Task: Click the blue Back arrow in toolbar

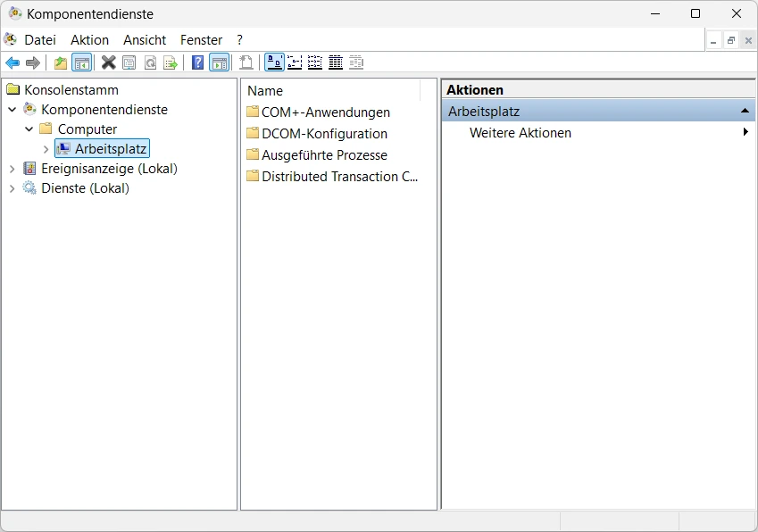Action: [12, 62]
